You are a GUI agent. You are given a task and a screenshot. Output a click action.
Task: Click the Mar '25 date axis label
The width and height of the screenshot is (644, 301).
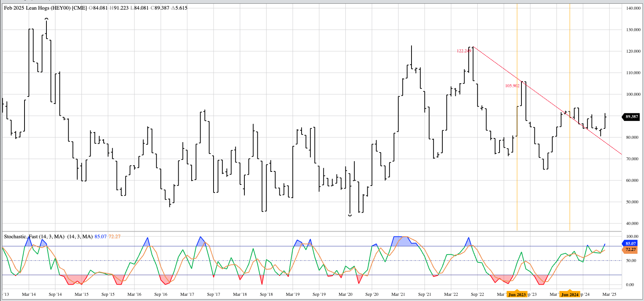point(609,294)
